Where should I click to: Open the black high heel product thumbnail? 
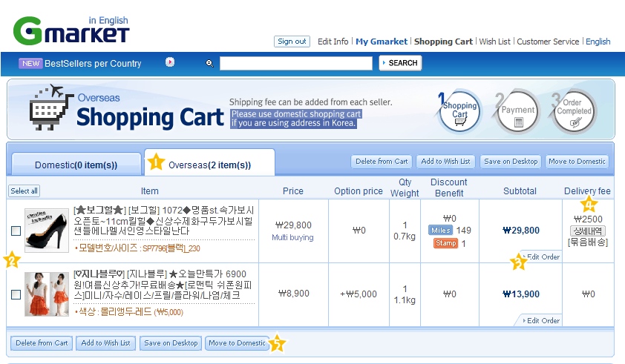[47, 231]
